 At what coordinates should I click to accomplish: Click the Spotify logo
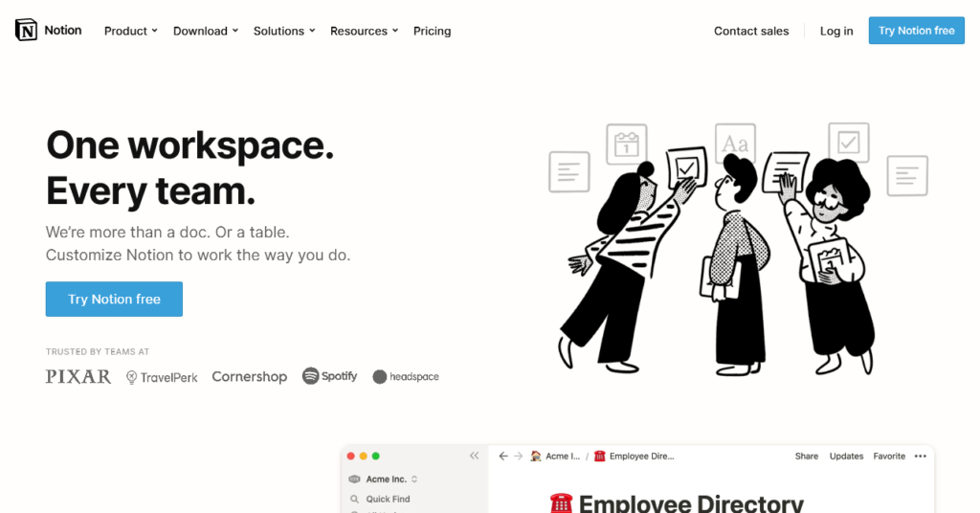coord(329,376)
